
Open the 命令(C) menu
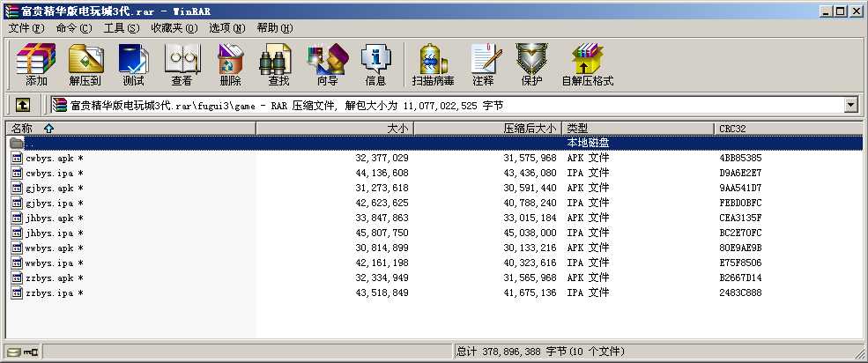[74, 27]
